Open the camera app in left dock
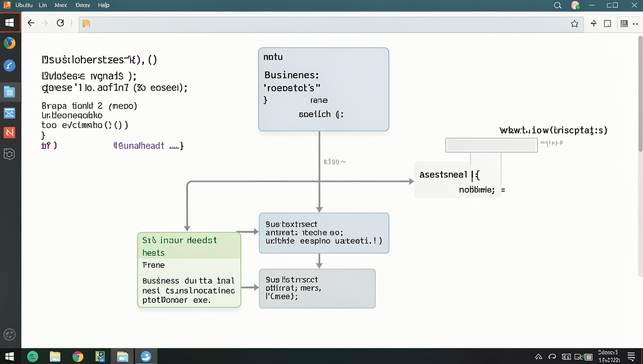Image resolution: width=643 pixels, height=364 pixels. tap(9, 154)
